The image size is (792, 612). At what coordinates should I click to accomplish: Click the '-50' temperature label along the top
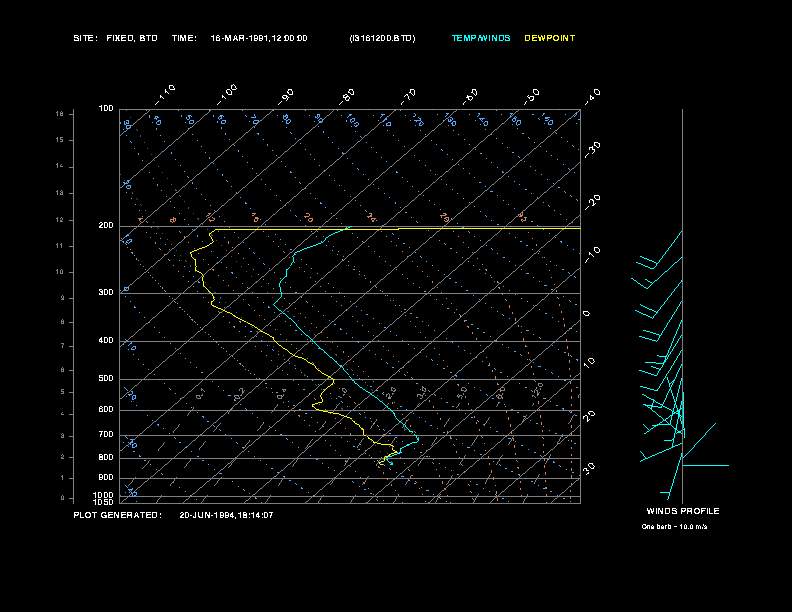[x=532, y=96]
